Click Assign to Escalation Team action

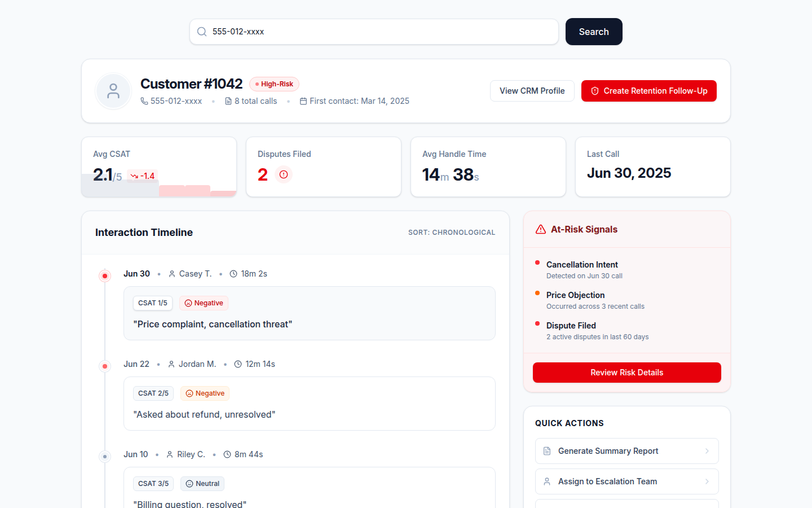(x=627, y=481)
